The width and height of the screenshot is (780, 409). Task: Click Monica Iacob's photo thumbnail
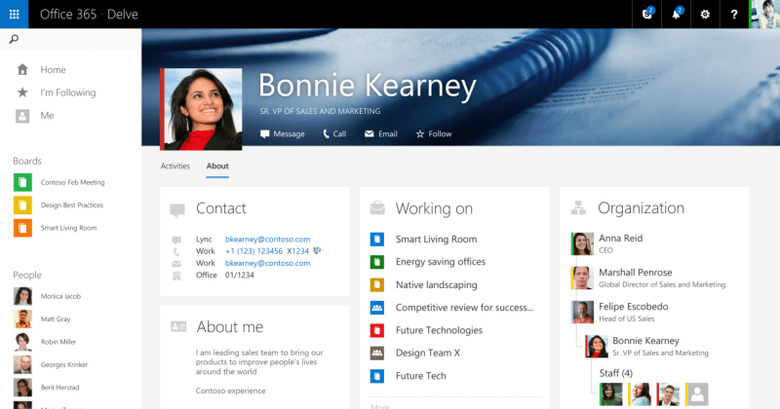click(x=23, y=296)
